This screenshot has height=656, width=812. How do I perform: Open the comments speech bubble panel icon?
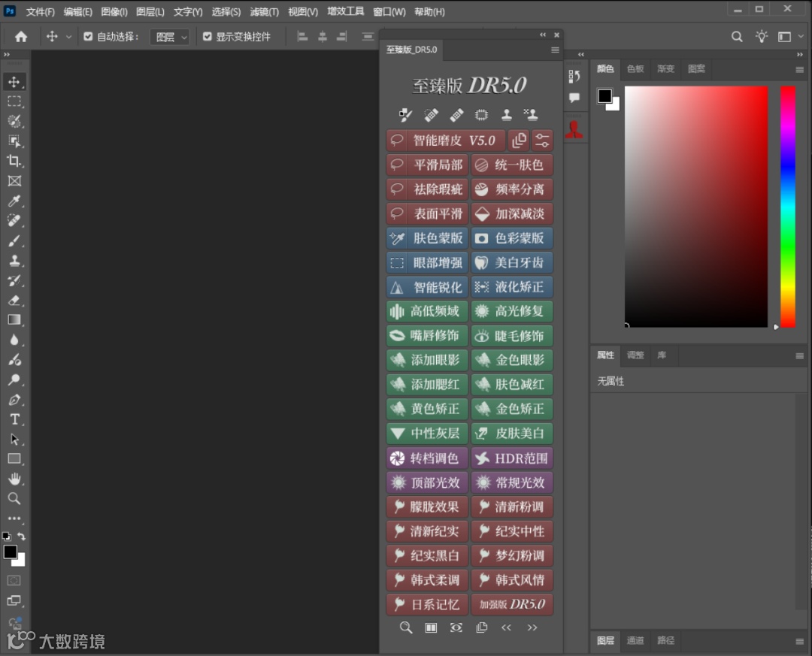[574, 98]
